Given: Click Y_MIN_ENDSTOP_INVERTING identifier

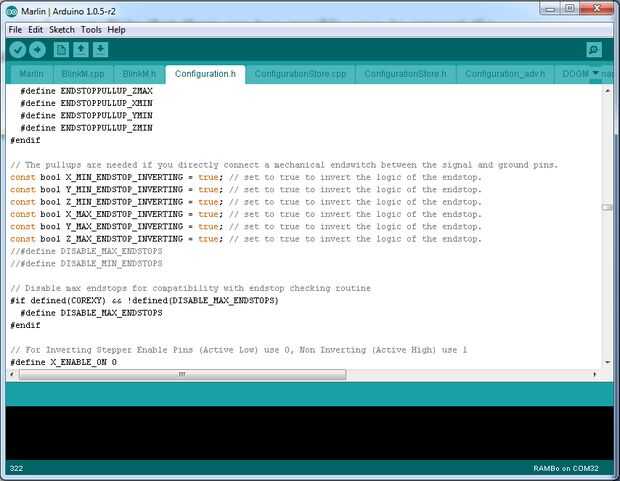Looking at the screenshot, I should (x=124, y=189).
